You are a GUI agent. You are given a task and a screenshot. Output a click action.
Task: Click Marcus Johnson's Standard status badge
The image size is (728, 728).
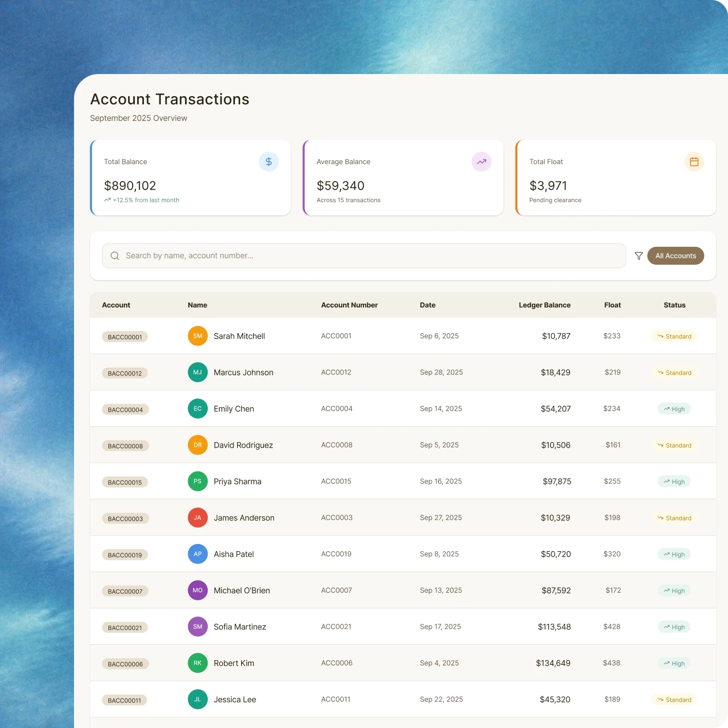click(674, 373)
